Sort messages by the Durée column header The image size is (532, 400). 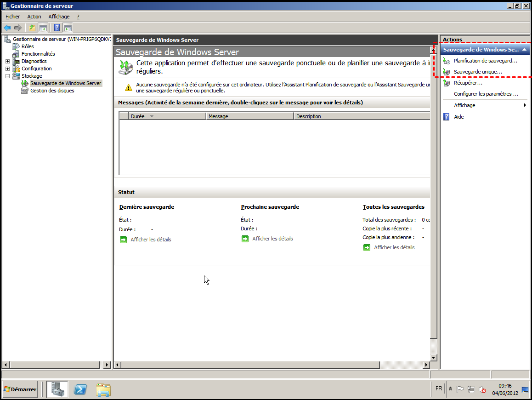pyautogui.click(x=138, y=116)
